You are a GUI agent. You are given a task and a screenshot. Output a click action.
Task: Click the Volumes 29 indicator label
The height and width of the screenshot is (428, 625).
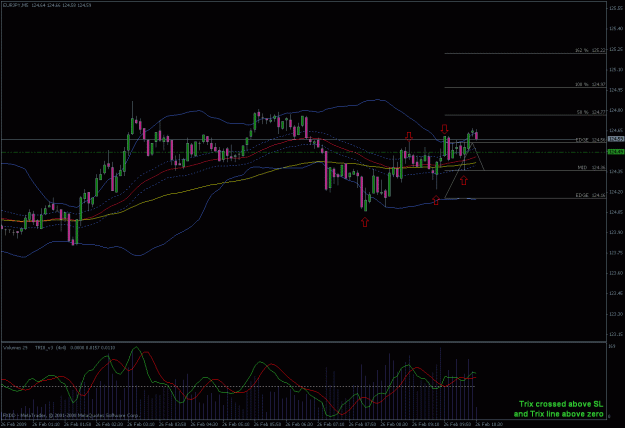pos(16,348)
